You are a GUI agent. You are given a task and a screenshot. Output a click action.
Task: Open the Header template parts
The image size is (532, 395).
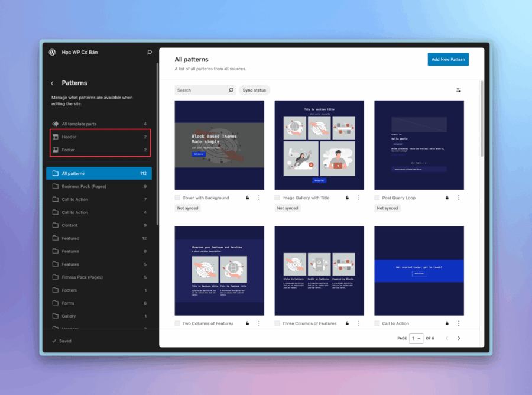[99, 137]
